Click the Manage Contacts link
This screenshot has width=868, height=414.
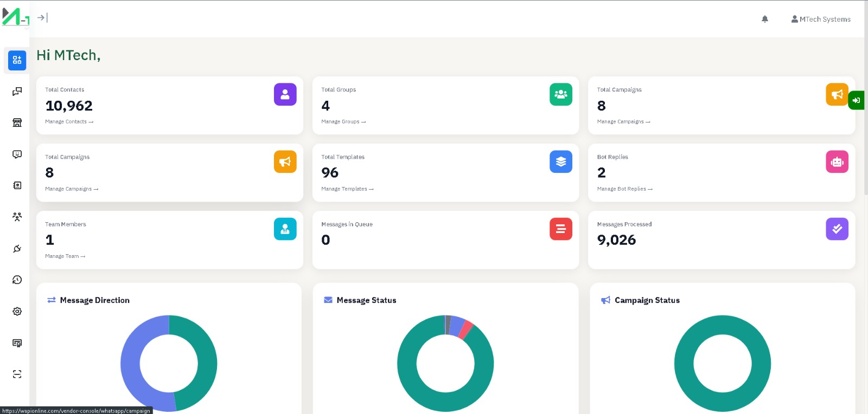(x=69, y=122)
